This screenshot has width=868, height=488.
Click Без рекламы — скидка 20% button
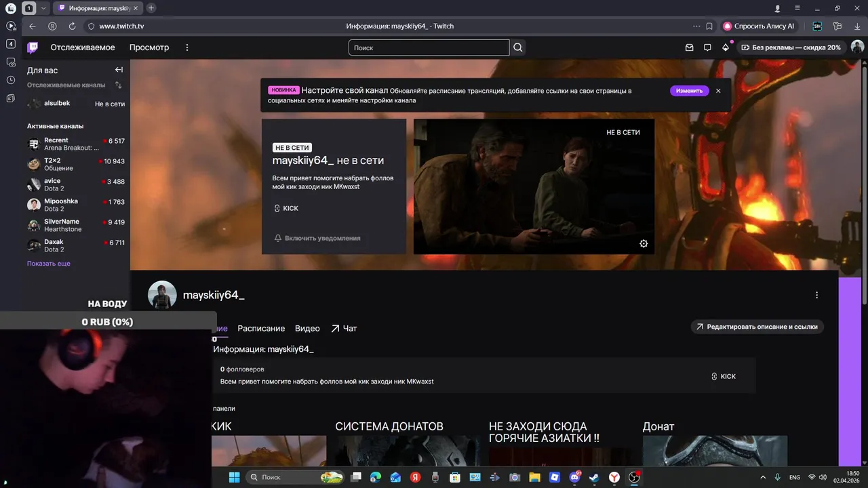791,47
